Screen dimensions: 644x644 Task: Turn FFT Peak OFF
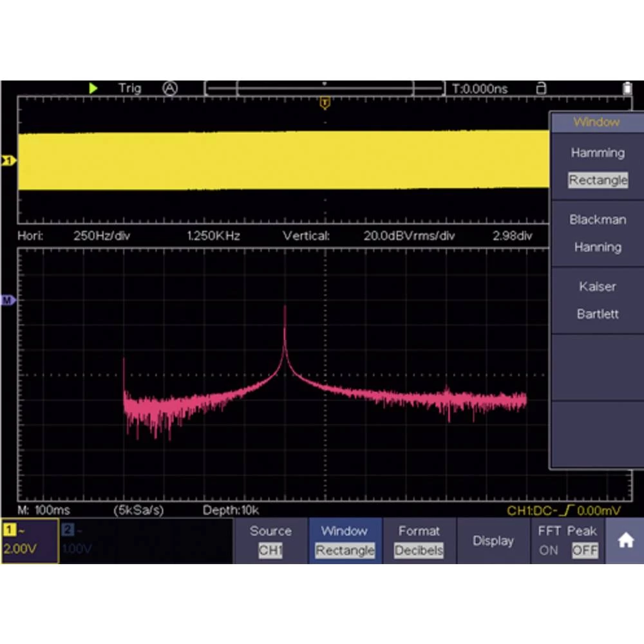tap(584, 551)
